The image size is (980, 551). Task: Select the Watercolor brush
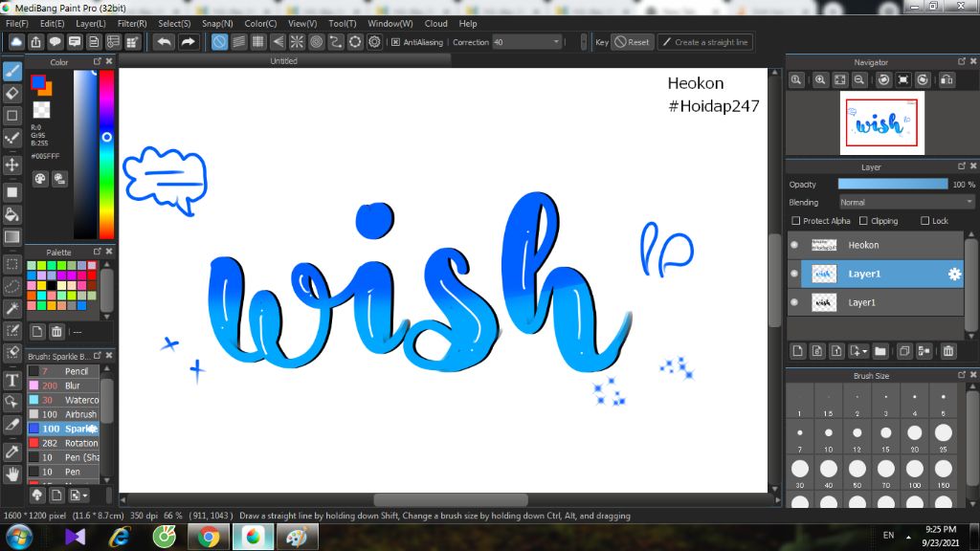click(x=63, y=400)
